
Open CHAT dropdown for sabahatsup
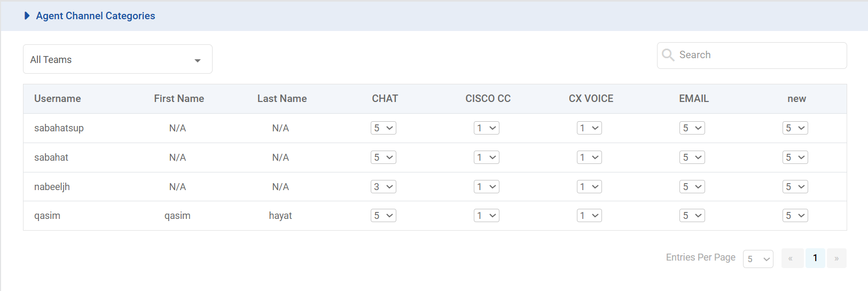[x=383, y=128]
